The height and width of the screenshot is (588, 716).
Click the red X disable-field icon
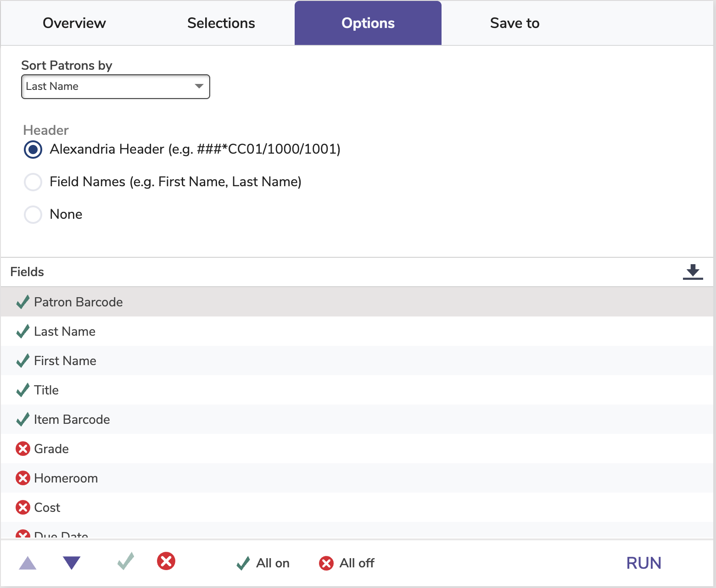click(x=166, y=561)
